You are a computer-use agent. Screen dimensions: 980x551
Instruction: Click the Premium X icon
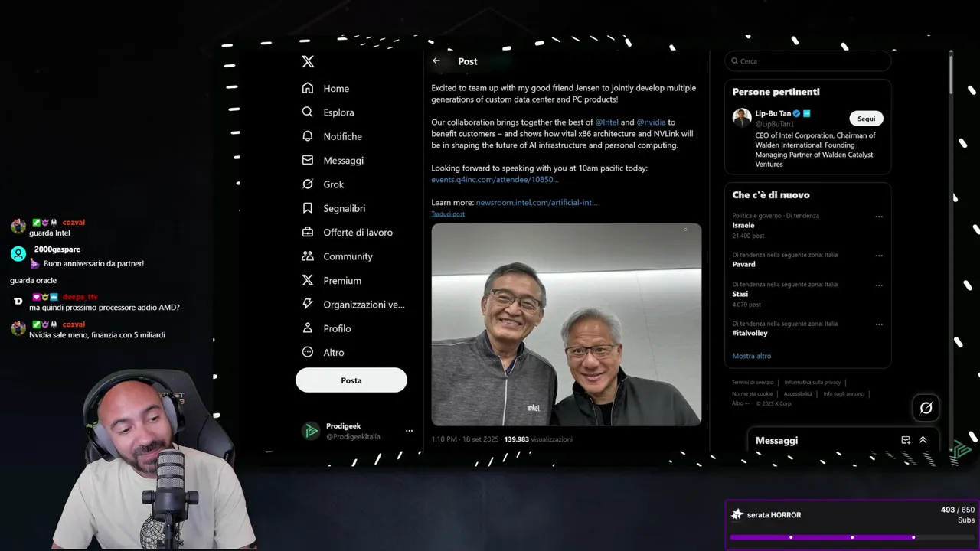click(308, 280)
